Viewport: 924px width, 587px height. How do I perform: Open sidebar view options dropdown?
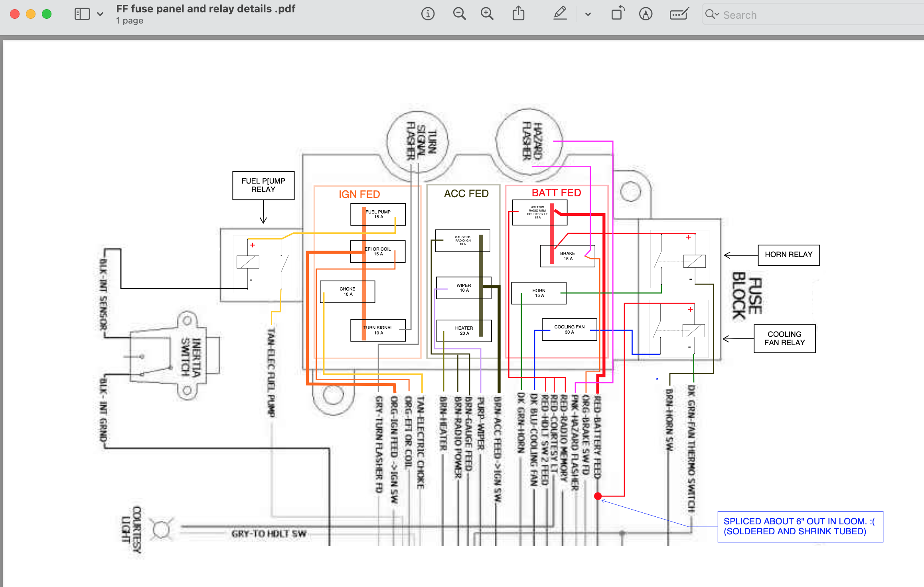point(100,14)
